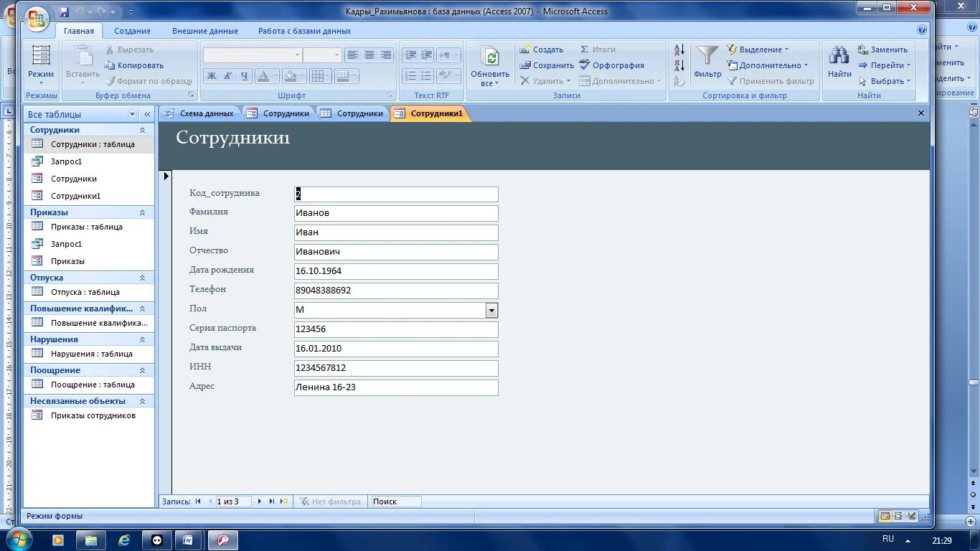980x551 pixels.
Task: Click the Поиск search box
Action: 396,501
